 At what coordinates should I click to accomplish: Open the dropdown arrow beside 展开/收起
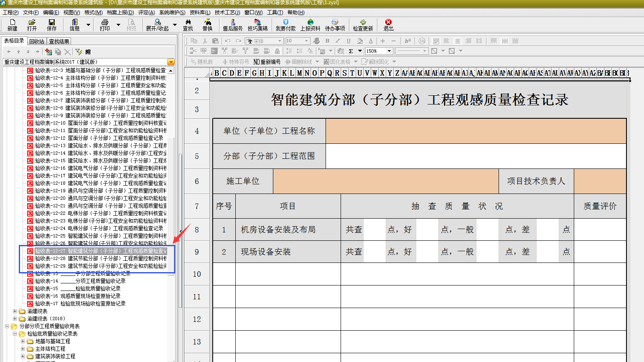(x=175, y=25)
